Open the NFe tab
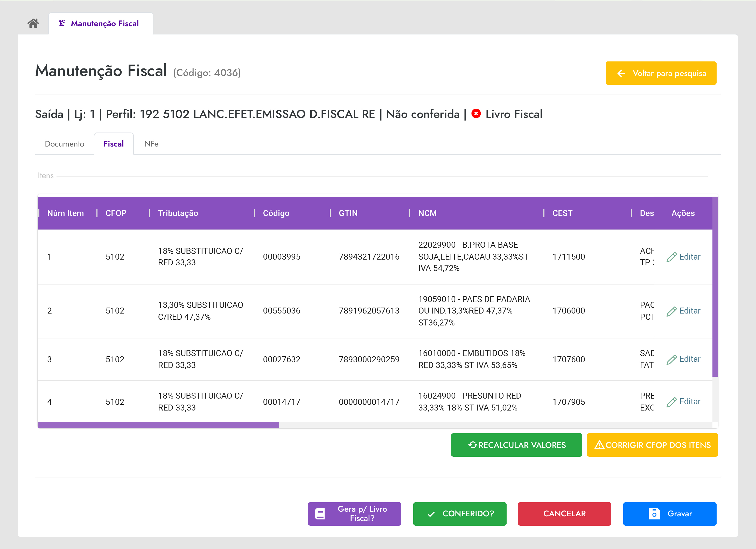The image size is (756, 549). 151,144
